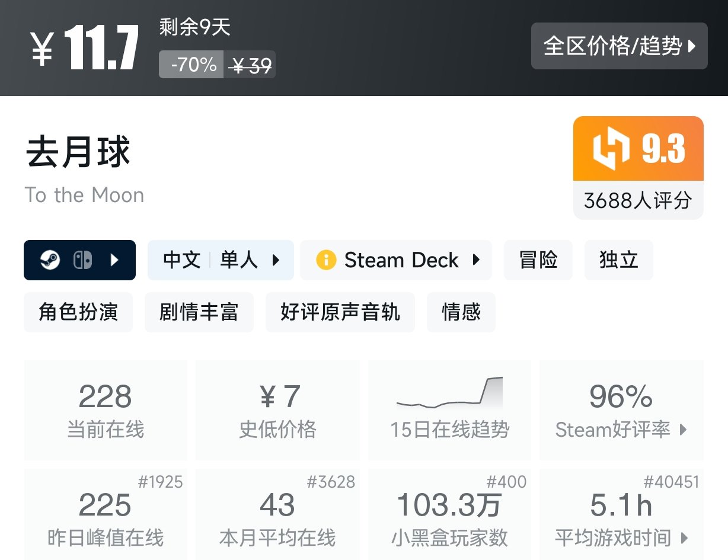The width and height of the screenshot is (728, 560).
Task: Open the 15日在线趋势 chart
Action: (x=449, y=409)
